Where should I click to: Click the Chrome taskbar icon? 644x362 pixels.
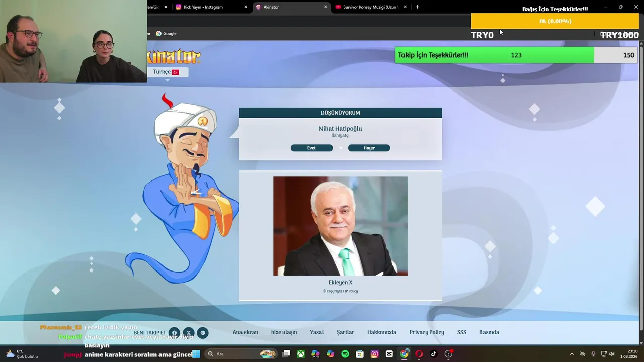point(404,354)
